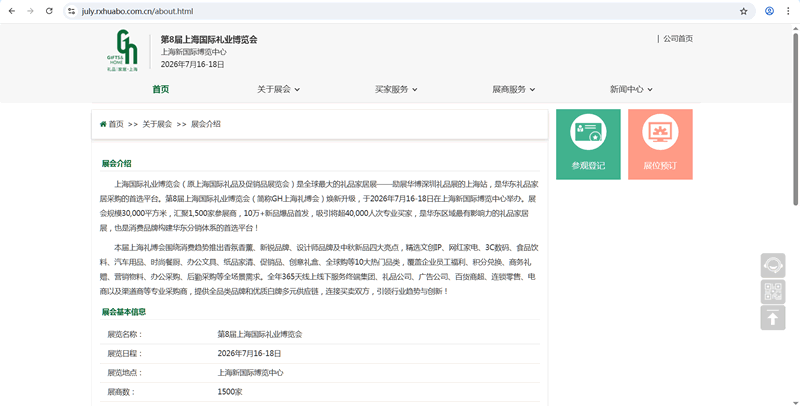The image size is (800, 406).
Task: Click the visitor registration card icon (参观登记)
Action: [587, 133]
